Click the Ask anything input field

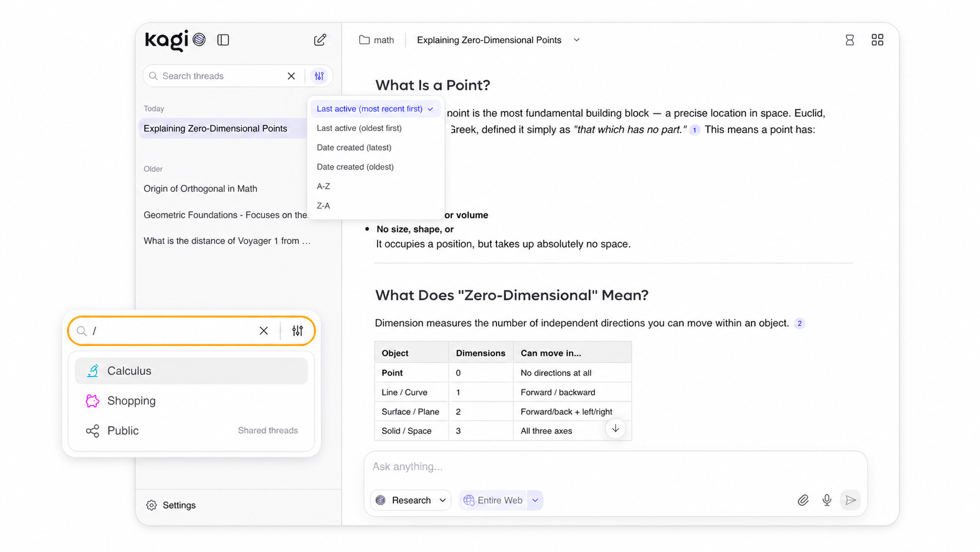(x=615, y=466)
